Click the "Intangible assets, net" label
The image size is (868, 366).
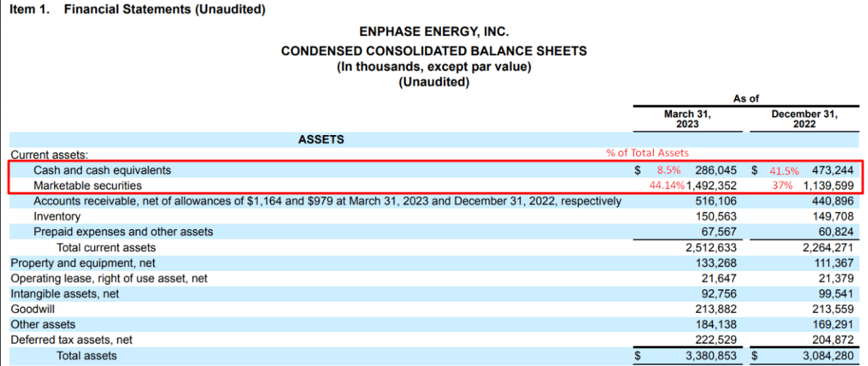(65, 294)
